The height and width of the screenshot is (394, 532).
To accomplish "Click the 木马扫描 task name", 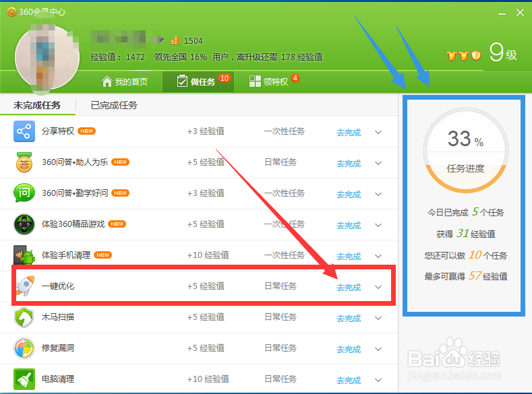I will pos(58,317).
